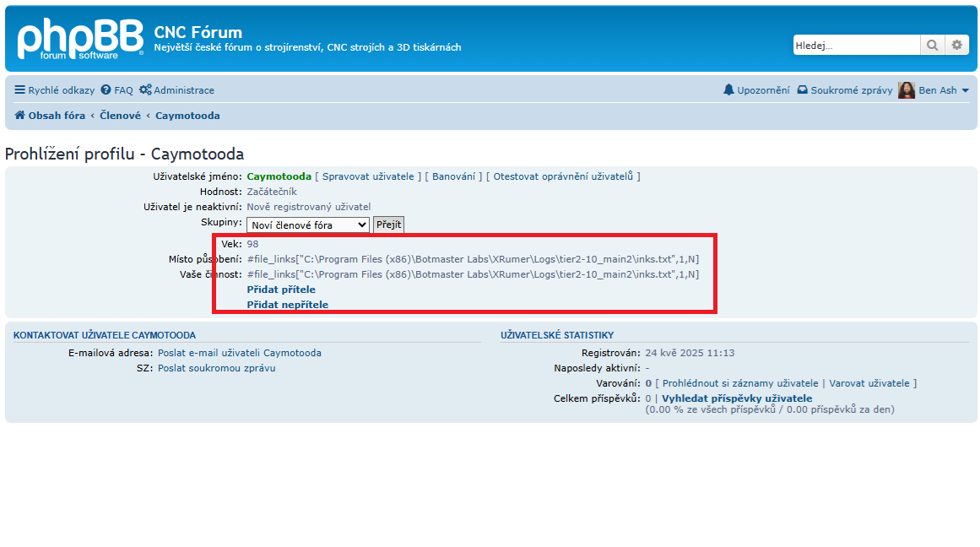Click the phpBB logo
Screen dimensions: 980x547
point(80,39)
